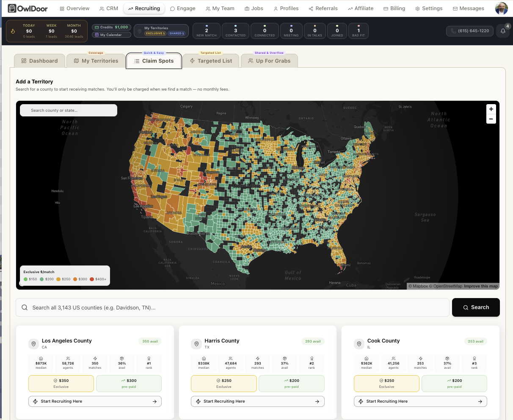The image size is (513, 420).
Task: Open My Calendar
Action: tap(111, 35)
